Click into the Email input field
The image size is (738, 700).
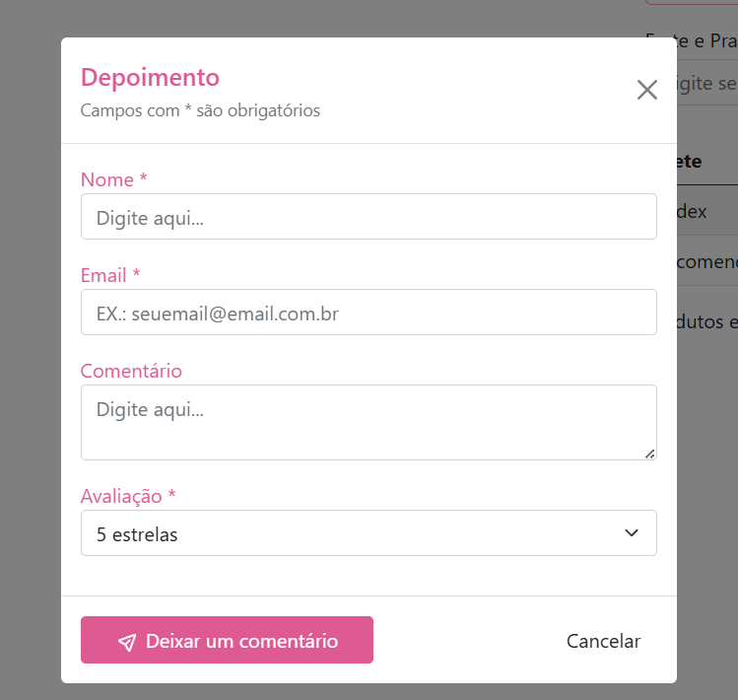click(368, 313)
